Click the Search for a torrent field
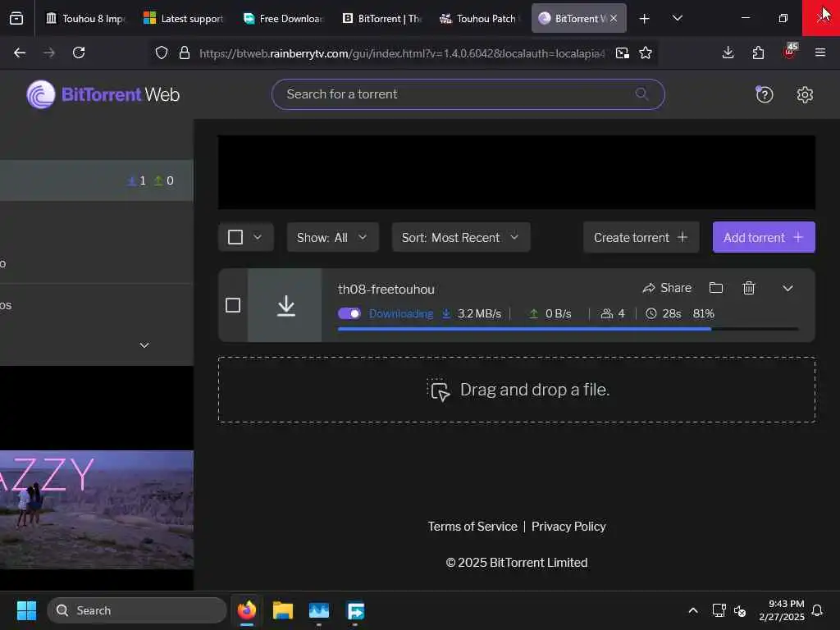Image resolution: width=840 pixels, height=630 pixels. [468, 94]
